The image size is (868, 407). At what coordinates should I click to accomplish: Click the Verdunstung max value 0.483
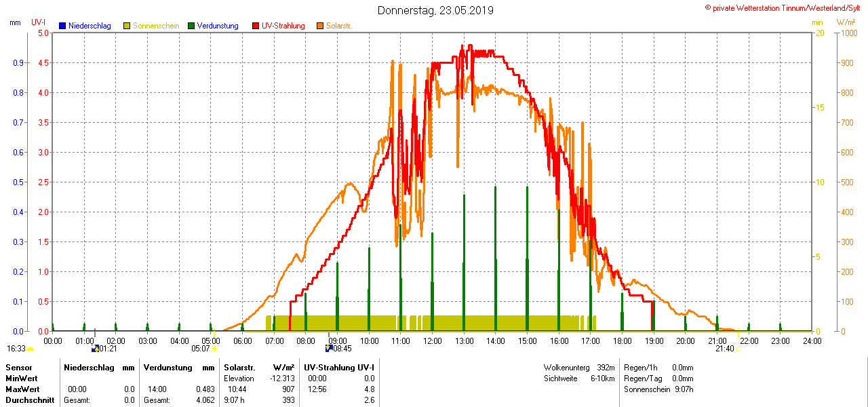coord(205,389)
